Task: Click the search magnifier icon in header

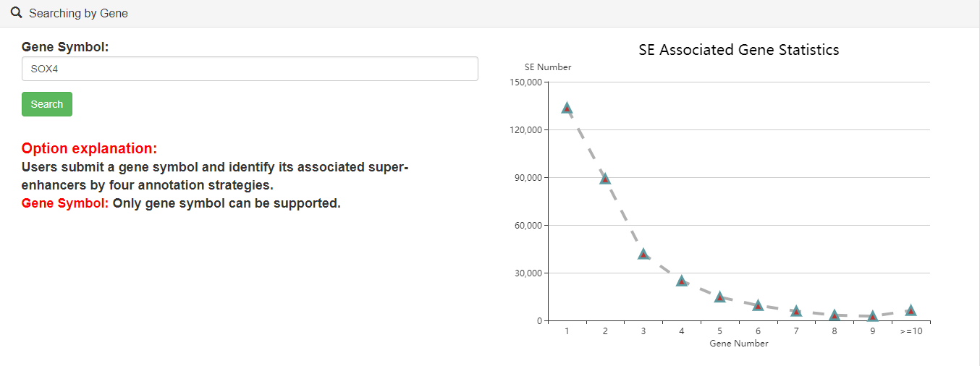Action: tap(16, 13)
